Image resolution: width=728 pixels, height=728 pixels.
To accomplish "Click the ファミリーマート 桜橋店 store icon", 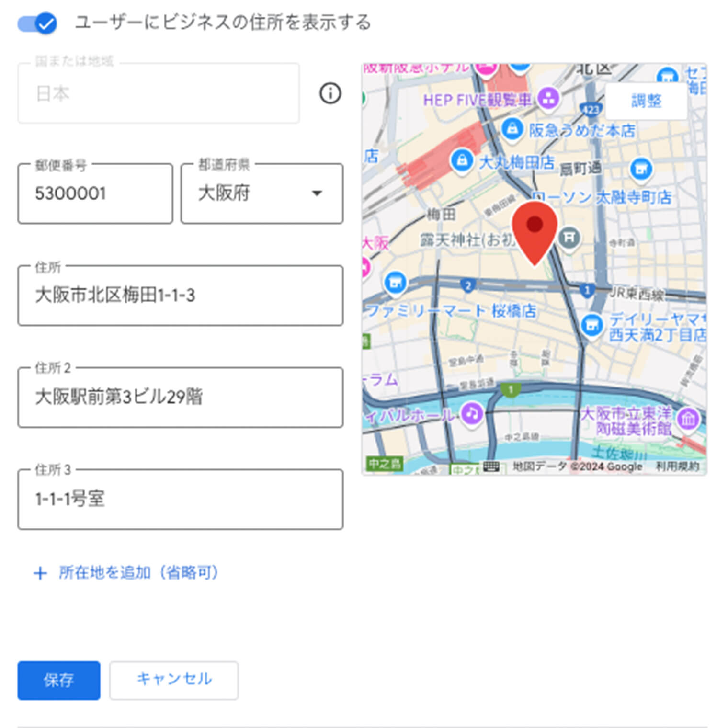I will [x=395, y=283].
